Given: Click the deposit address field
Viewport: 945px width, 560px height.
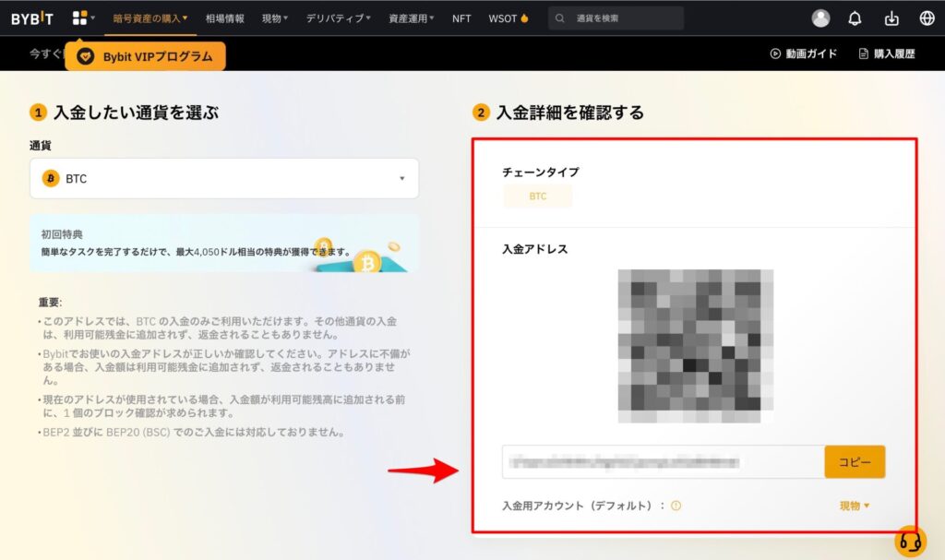Looking at the screenshot, I should (x=663, y=461).
